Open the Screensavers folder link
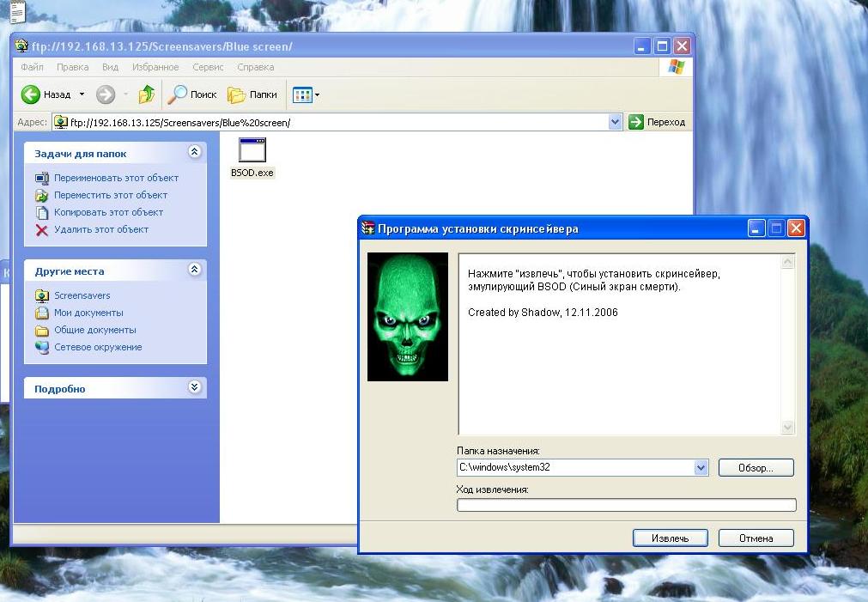The height and width of the screenshot is (602, 868). click(x=82, y=295)
